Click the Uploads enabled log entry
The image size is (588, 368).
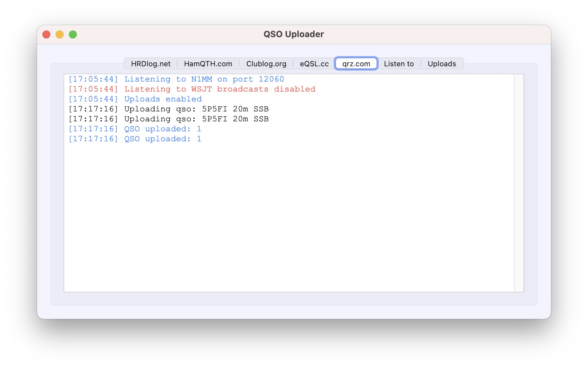coord(135,99)
